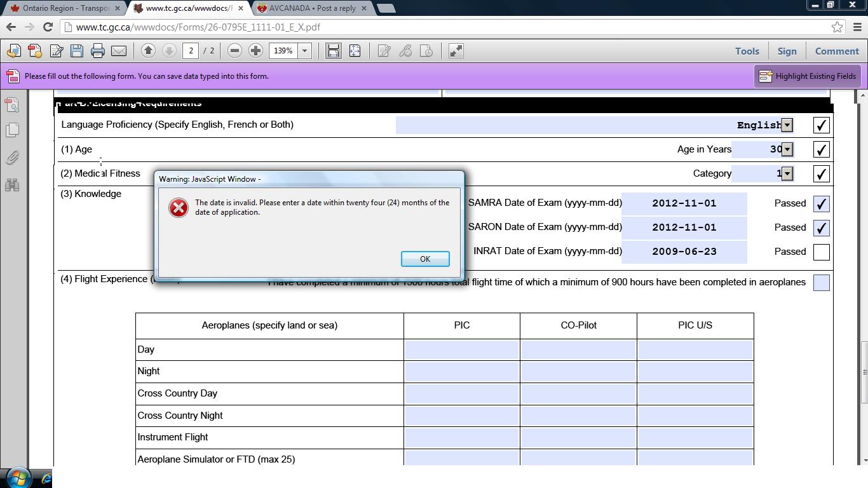Open Medical Category dropdown
Viewport: 868px width, 488px height.
[x=787, y=173]
